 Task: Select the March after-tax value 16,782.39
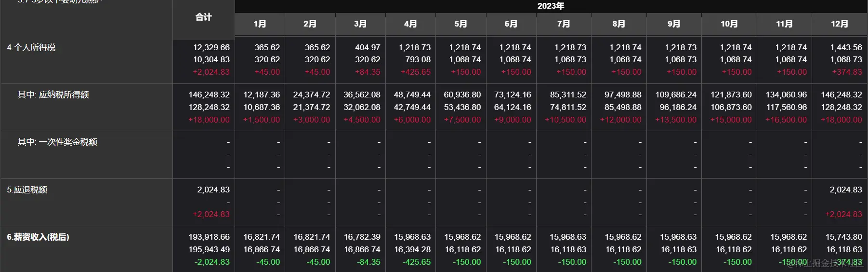[x=362, y=237]
